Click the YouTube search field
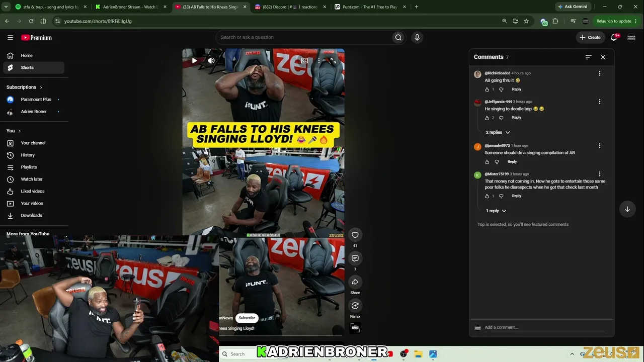Image resolution: width=644 pixels, height=362 pixels. coord(303,37)
